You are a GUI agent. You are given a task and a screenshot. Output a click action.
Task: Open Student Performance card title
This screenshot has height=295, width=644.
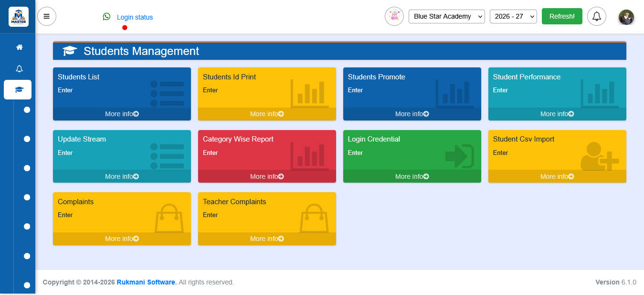(527, 77)
